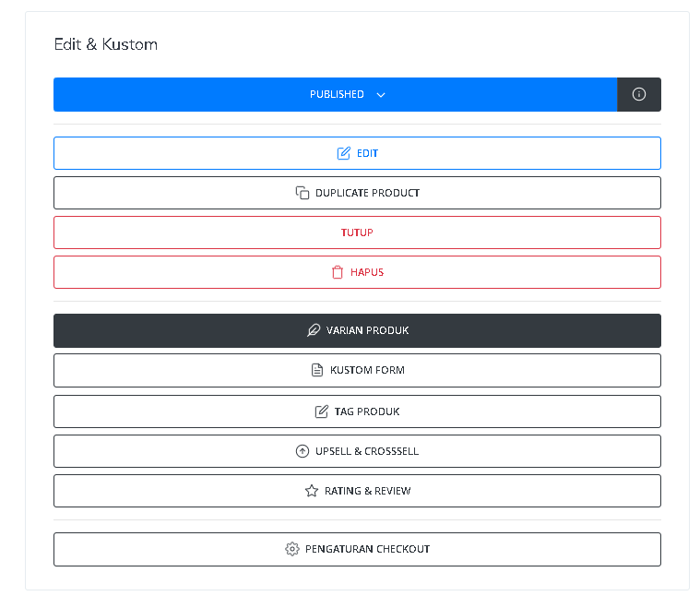Open the KUSTOM FORM option
The height and width of the screenshot is (608, 700).
[x=357, y=370]
